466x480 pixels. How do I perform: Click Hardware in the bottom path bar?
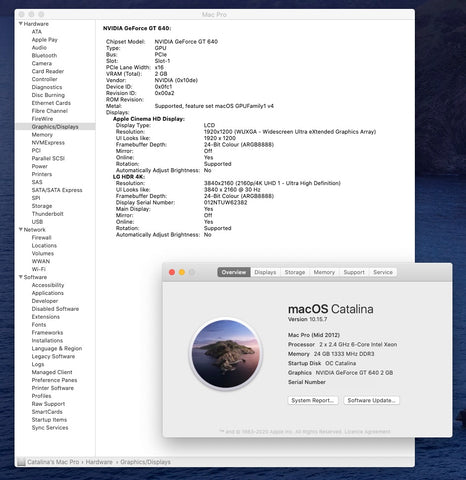click(x=99, y=462)
